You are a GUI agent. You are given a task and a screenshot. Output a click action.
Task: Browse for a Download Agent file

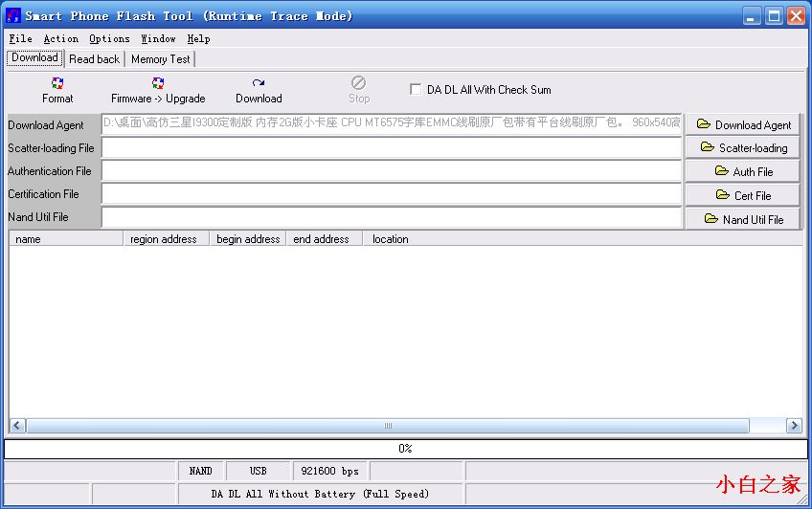(x=743, y=124)
